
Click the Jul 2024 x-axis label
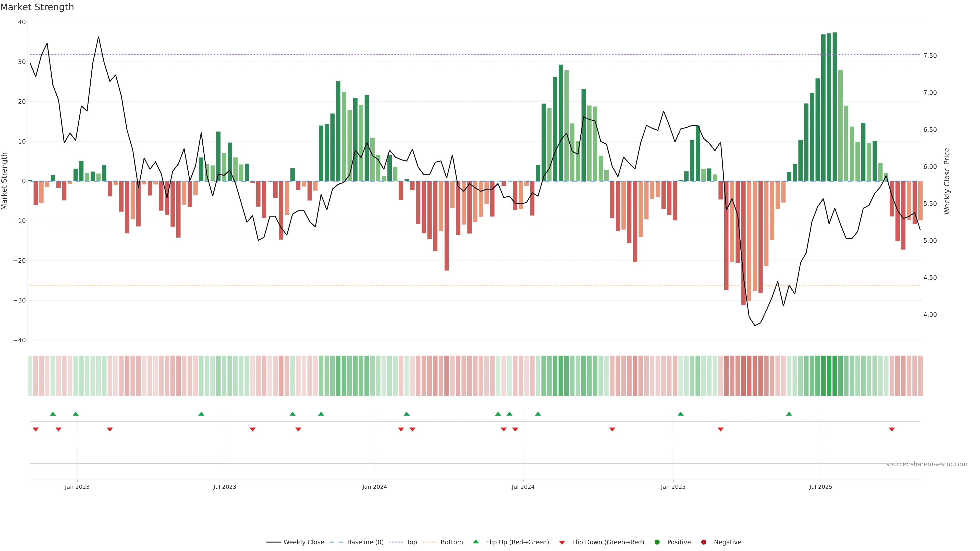[523, 487]
